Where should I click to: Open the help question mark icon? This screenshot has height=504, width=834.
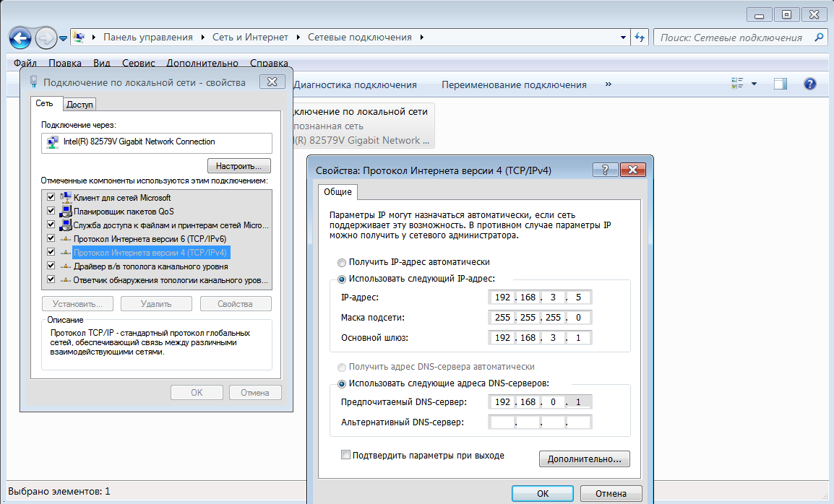810,84
